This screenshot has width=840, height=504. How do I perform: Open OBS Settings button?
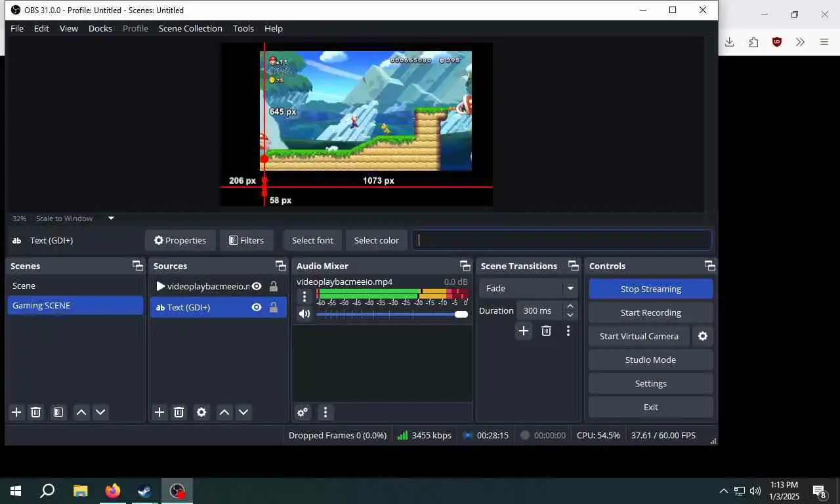pyautogui.click(x=651, y=383)
